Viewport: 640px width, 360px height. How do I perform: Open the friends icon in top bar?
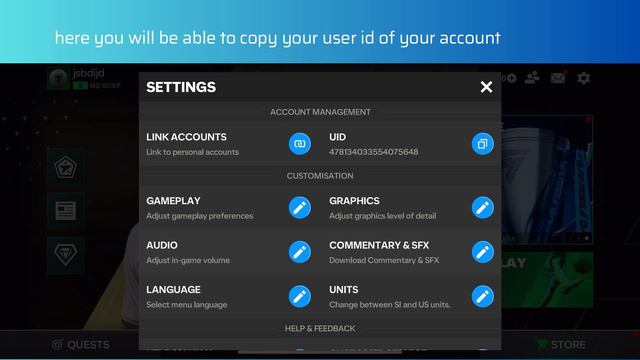tap(532, 77)
